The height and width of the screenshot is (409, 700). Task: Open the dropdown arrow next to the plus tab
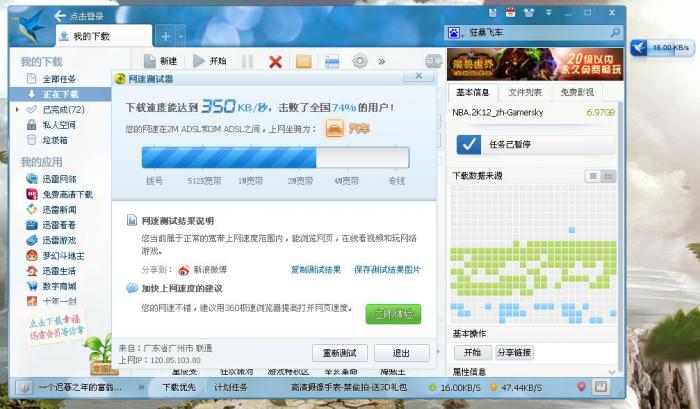[181, 36]
